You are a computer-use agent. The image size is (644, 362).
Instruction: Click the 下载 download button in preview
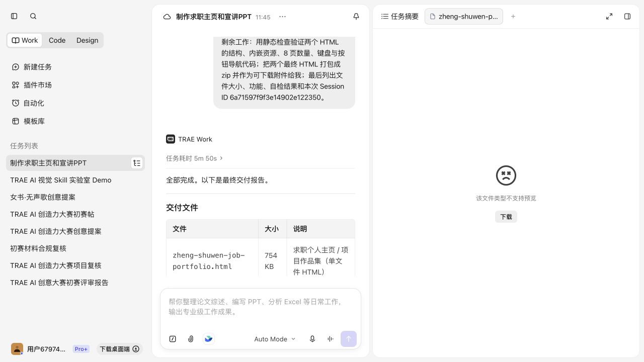pos(506,217)
